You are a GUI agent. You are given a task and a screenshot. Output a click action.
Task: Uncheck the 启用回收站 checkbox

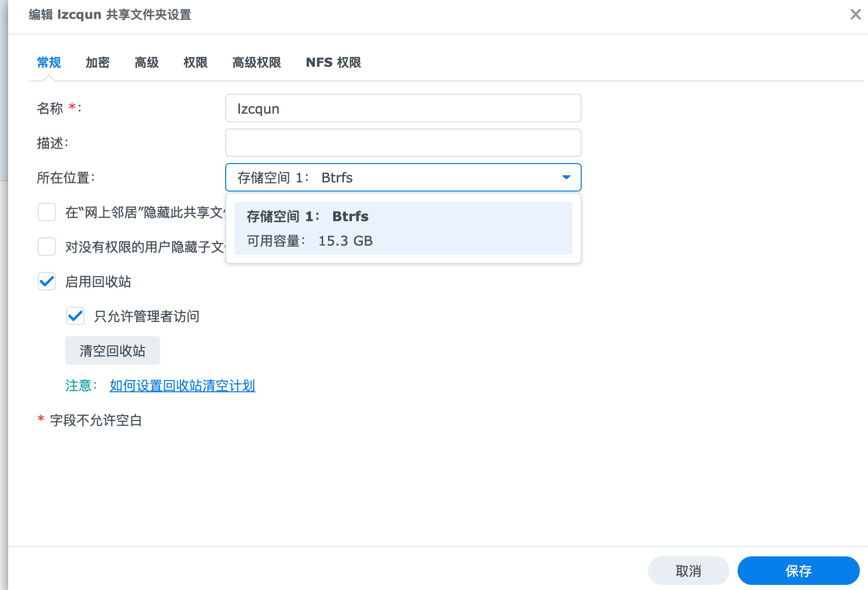tap(47, 281)
